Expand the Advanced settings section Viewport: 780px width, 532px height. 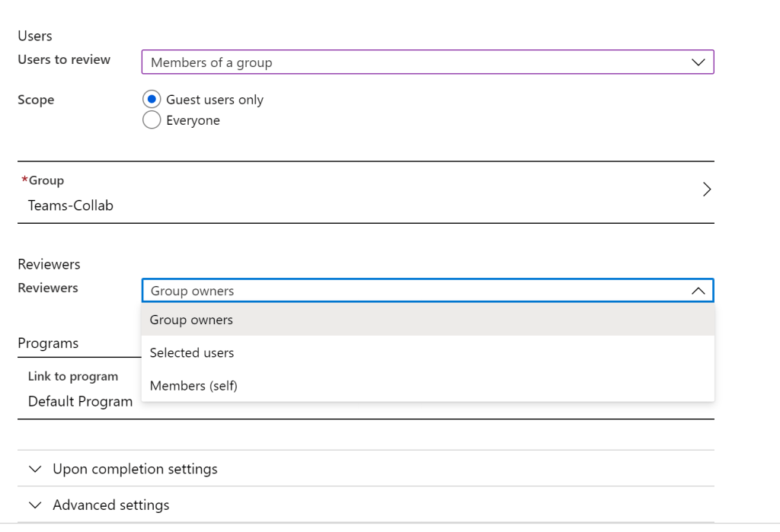111,505
